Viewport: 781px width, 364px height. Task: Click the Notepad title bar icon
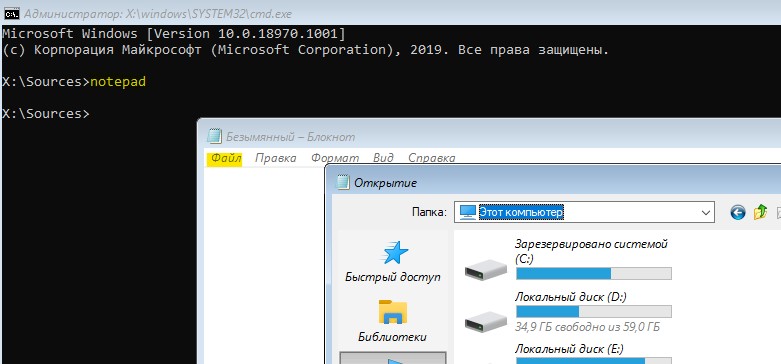click(x=214, y=136)
